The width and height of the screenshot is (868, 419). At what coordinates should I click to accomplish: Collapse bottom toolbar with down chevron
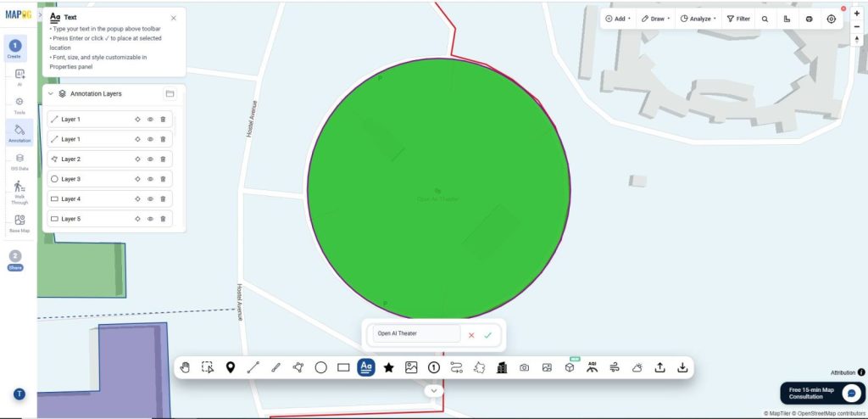[x=433, y=391]
